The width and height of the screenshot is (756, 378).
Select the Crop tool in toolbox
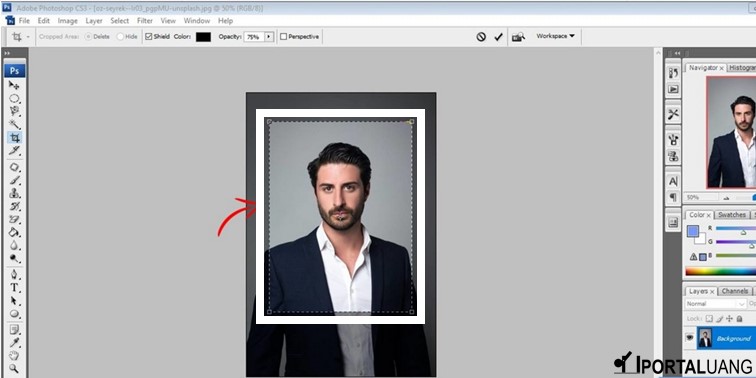coord(14,137)
